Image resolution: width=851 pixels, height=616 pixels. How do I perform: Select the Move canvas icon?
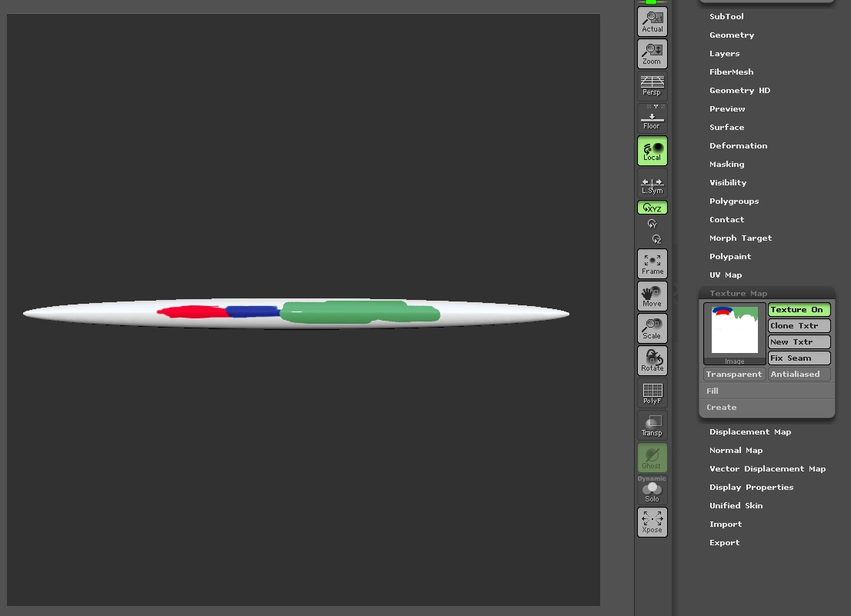pos(652,296)
